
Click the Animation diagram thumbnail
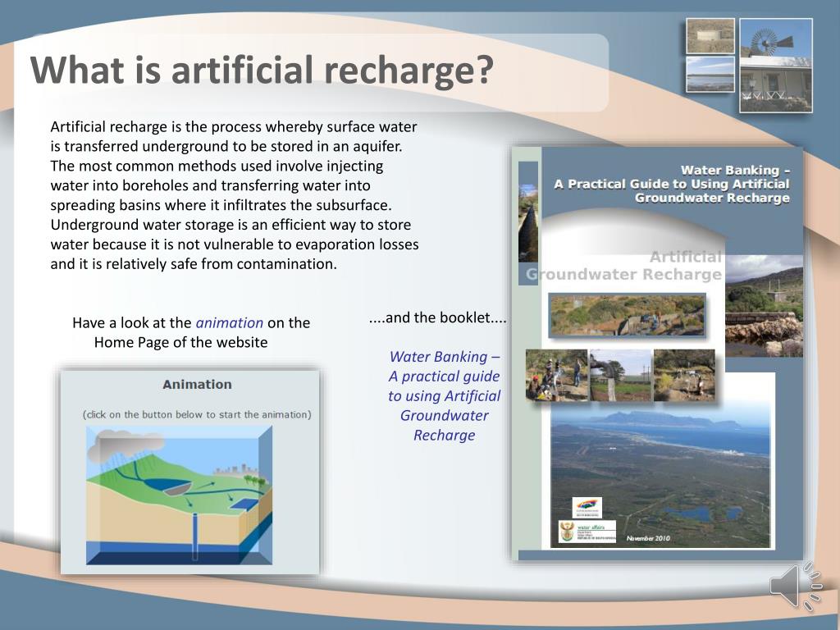[179, 495]
